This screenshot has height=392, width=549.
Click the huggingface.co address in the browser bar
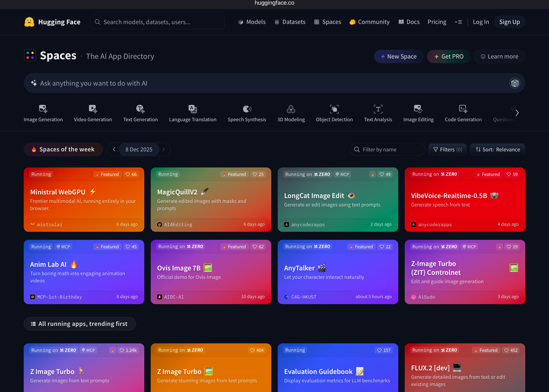pyautogui.click(x=274, y=3)
